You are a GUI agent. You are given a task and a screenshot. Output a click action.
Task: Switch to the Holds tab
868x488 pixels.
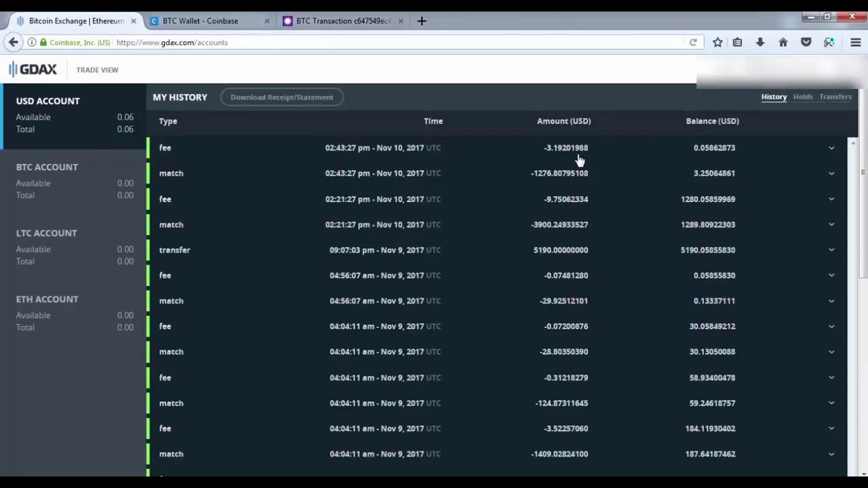(x=803, y=97)
